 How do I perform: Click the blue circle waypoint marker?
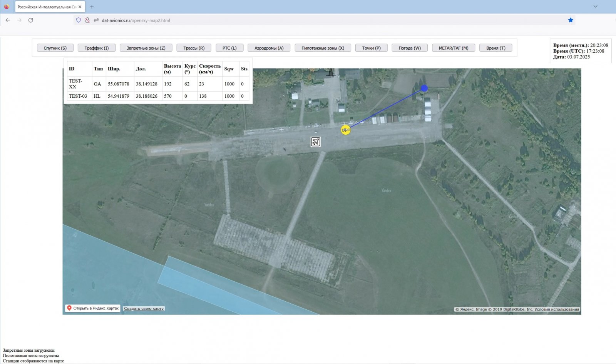[424, 88]
